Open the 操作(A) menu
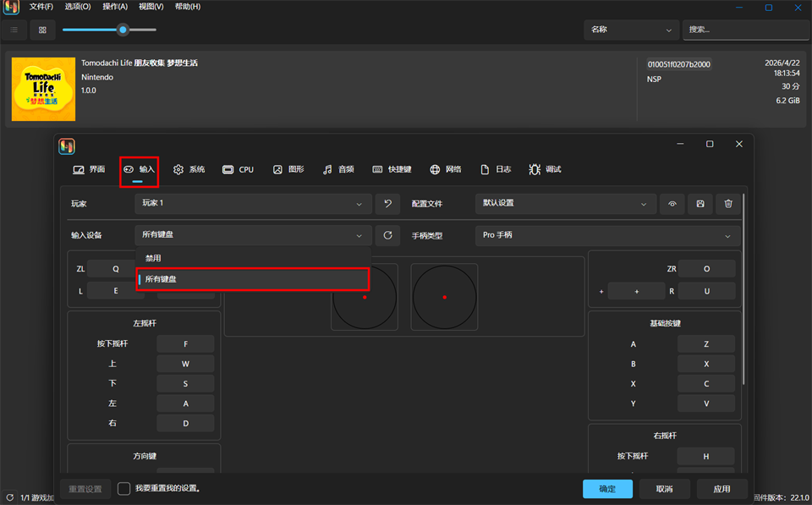 click(115, 7)
